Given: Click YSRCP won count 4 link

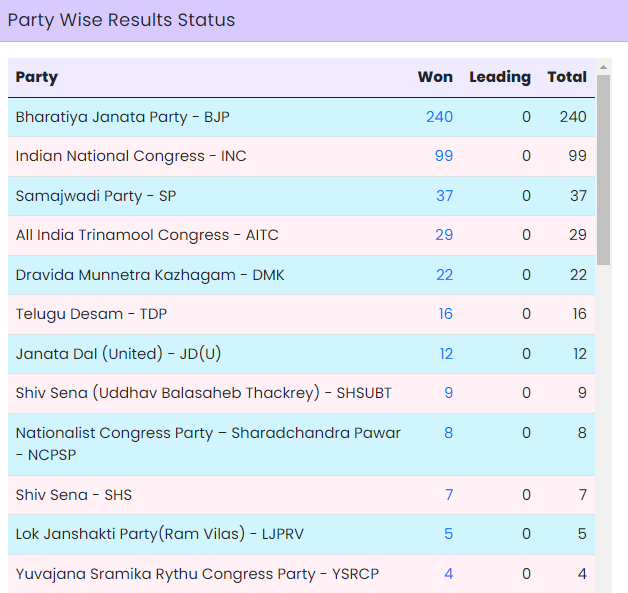Looking at the screenshot, I should point(448,574).
